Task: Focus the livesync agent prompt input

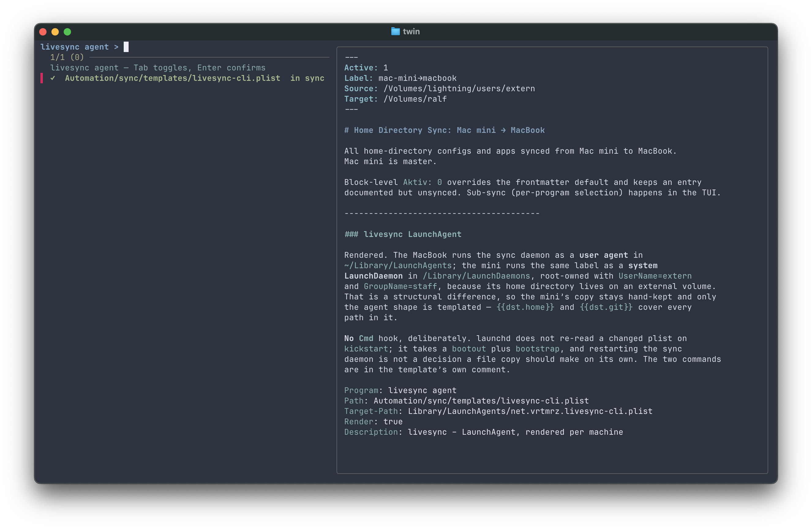Action: (126, 47)
